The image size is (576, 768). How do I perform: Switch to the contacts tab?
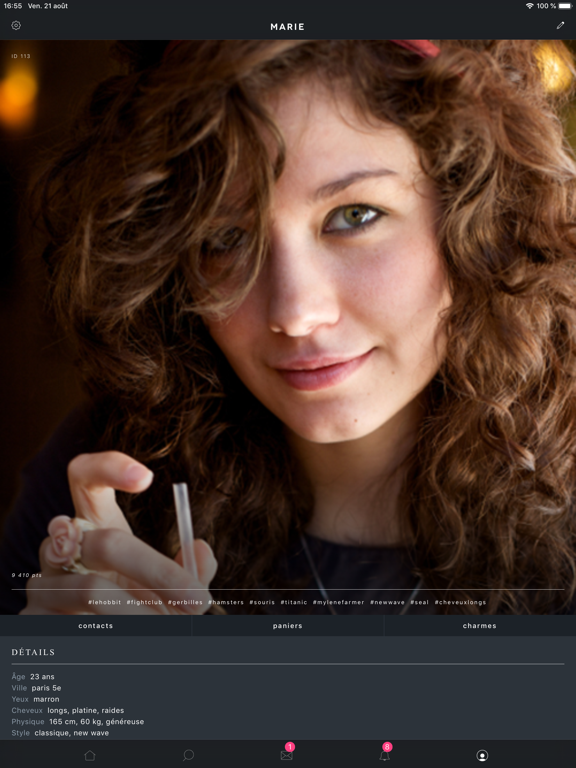(96, 625)
